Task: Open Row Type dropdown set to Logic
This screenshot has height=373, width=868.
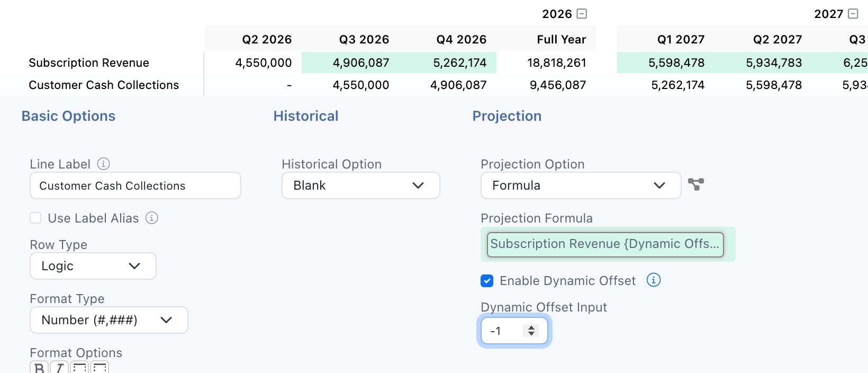Action: [x=93, y=266]
